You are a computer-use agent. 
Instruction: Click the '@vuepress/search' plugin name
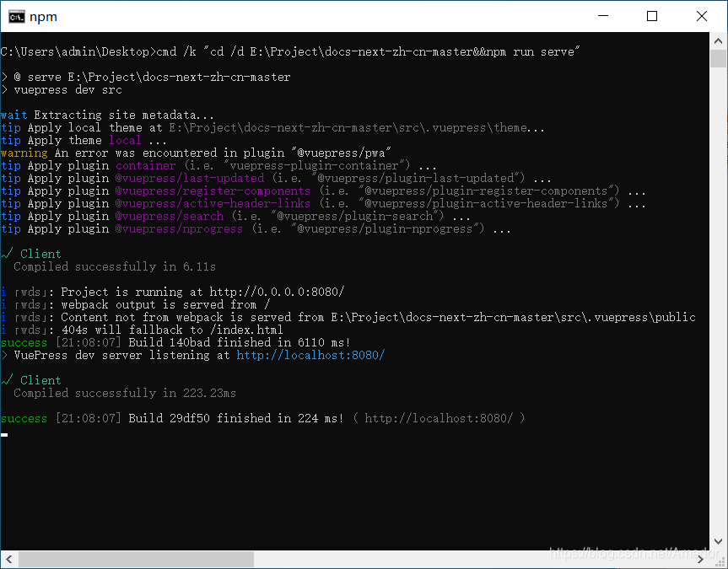pyautogui.click(x=170, y=216)
